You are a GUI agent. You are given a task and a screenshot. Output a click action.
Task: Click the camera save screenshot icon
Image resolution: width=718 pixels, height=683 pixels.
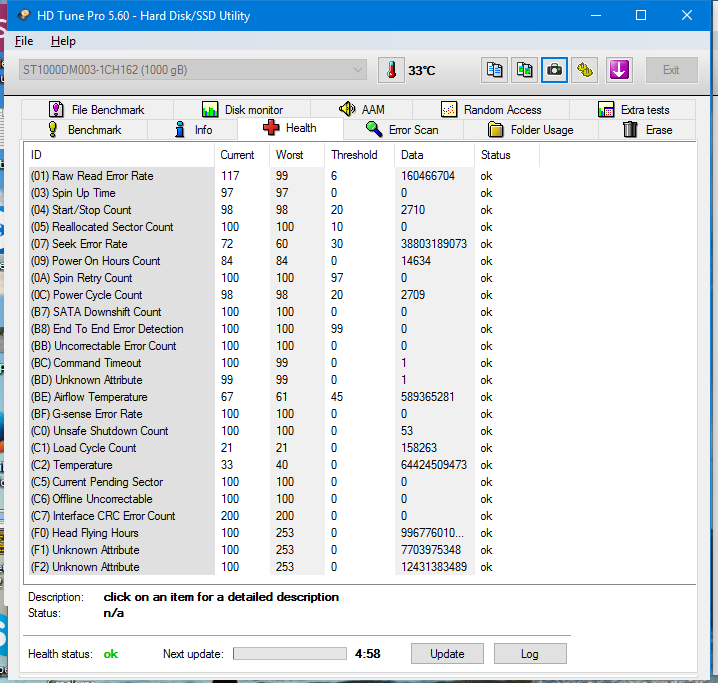click(x=555, y=70)
